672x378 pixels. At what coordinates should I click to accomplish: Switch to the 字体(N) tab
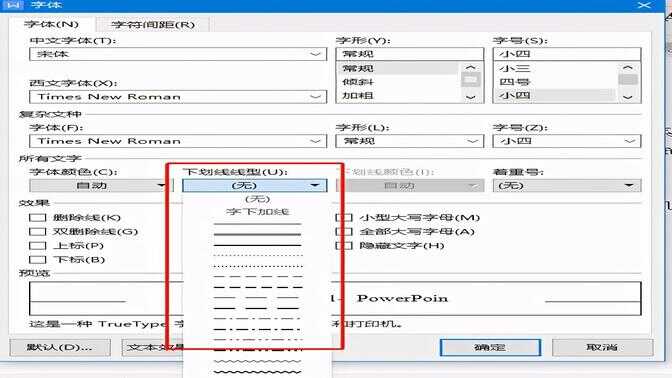51,24
